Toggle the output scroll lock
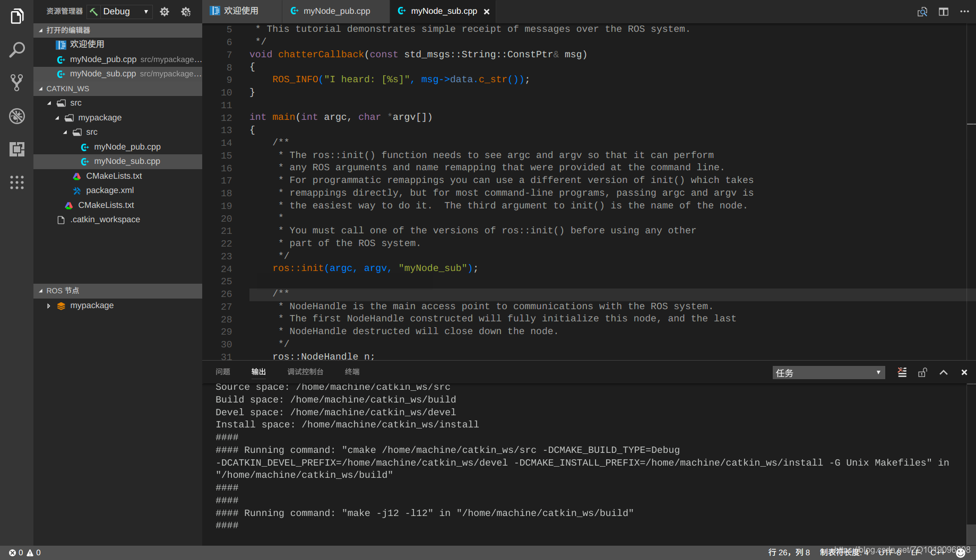Image resolution: width=976 pixels, height=560 pixels. point(922,372)
